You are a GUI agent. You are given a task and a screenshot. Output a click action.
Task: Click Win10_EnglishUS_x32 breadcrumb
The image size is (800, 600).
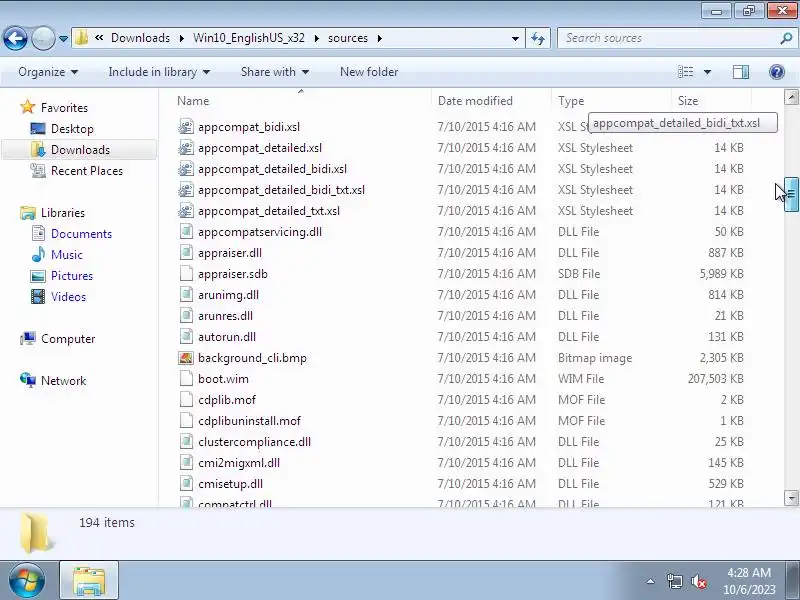(248, 38)
